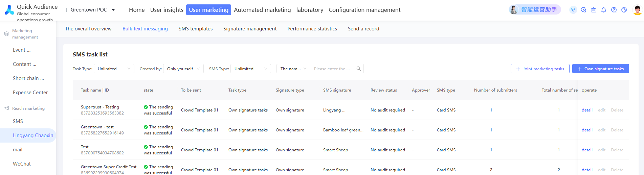The height and width of the screenshot is (175, 644).
Task: Click the blue V badge icon
Action: (573, 10)
